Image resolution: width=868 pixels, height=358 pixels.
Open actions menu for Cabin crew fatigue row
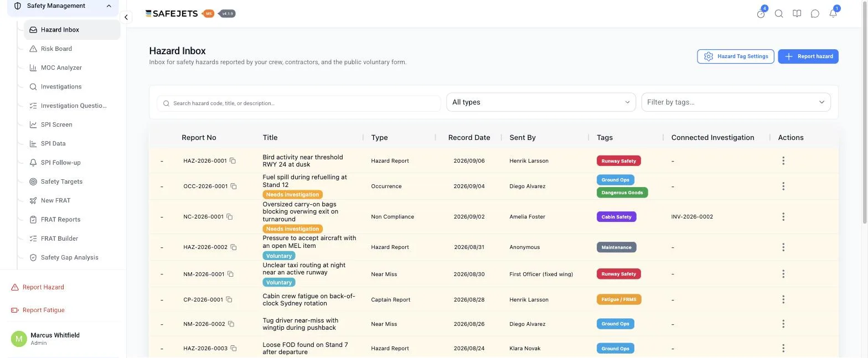pyautogui.click(x=783, y=300)
